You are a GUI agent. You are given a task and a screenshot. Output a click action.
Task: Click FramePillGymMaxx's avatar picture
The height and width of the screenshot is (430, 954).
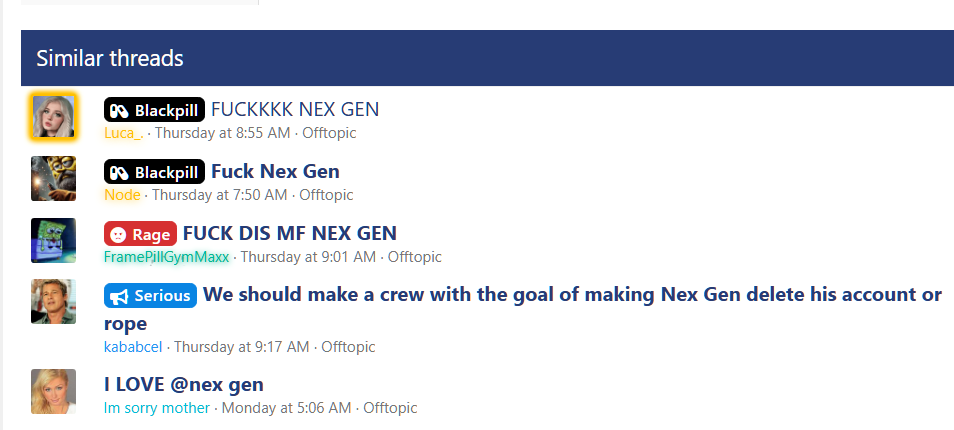pos(53,240)
